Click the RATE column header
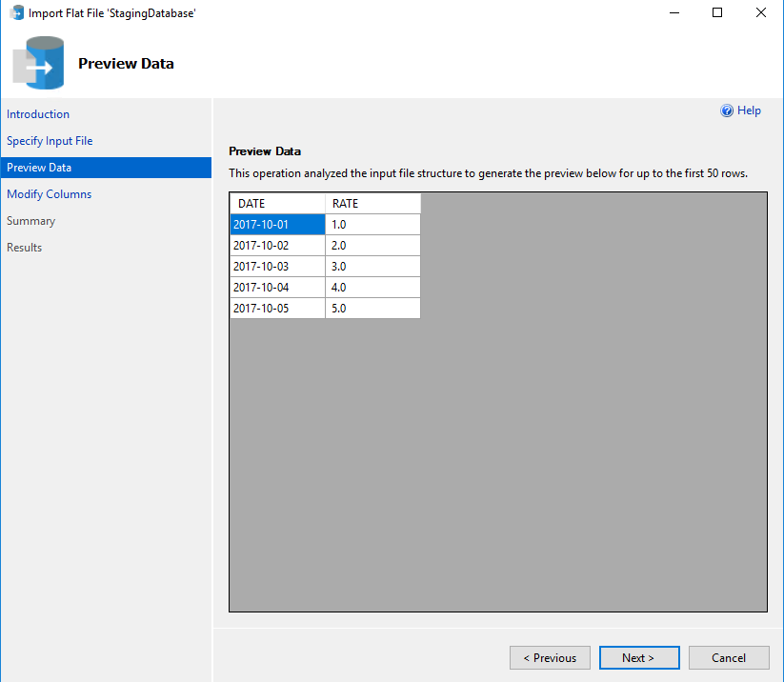This screenshot has width=784, height=682. coord(373,204)
